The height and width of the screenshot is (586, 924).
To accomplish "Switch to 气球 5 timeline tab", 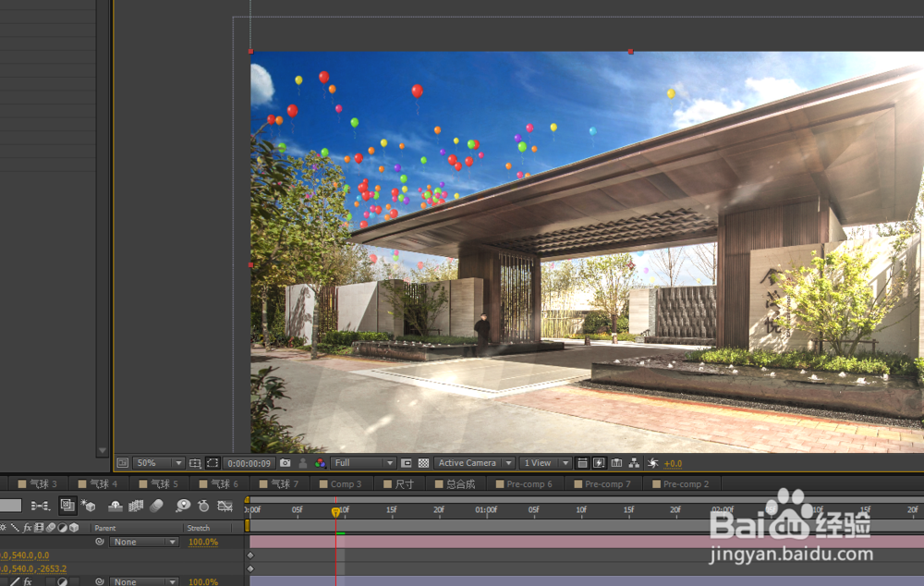I will tap(158, 484).
